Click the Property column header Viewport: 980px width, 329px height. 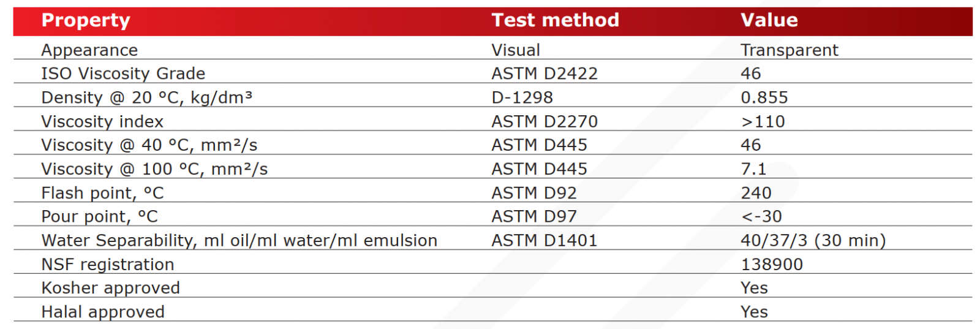coord(86,20)
